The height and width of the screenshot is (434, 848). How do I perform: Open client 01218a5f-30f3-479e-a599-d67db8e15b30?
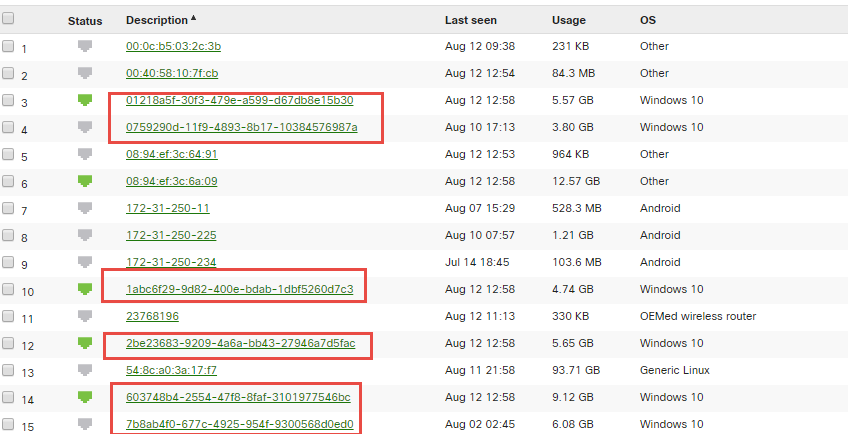click(240, 100)
